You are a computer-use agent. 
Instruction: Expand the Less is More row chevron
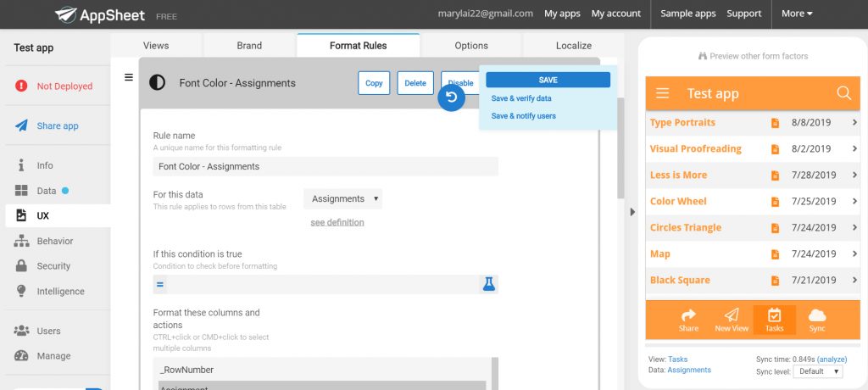point(854,175)
